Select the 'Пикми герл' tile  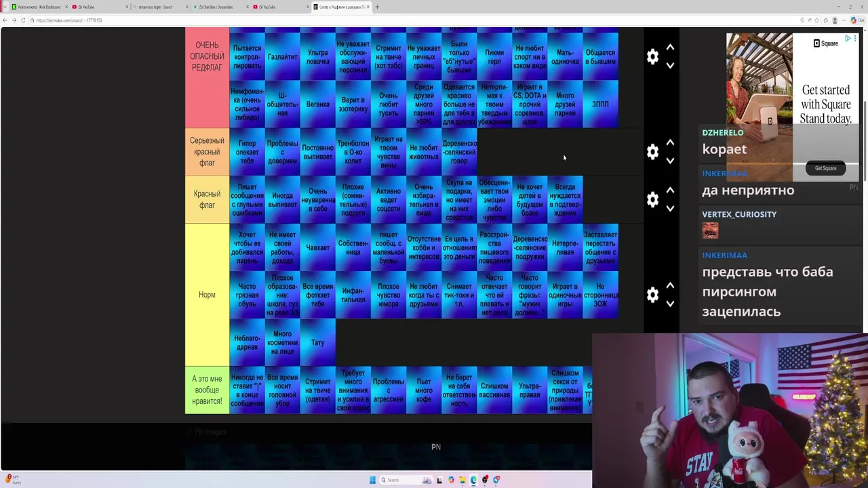(x=494, y=57)
